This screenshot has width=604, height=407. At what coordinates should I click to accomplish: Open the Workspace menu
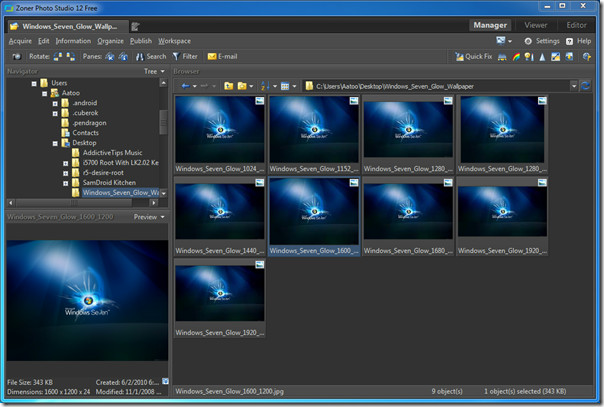tap(174, 41)
